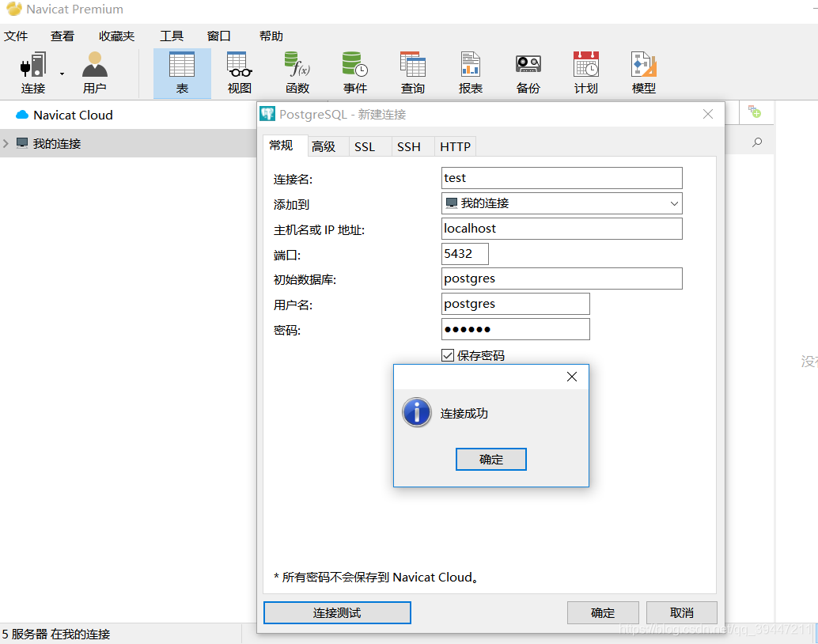Open the 连接 (Connection) toolbar icon
Screen dimensions: 818x644
pyautogui.click(x=33, y=73)
